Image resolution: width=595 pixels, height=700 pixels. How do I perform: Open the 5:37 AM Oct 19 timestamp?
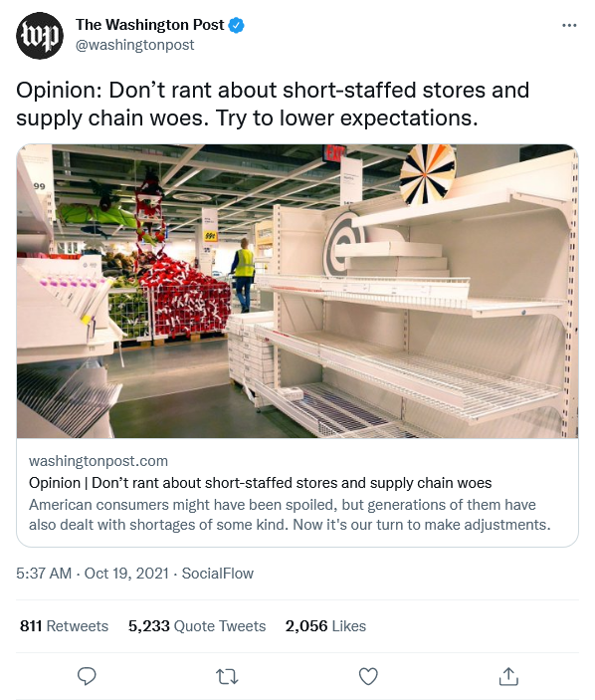[93, 574]
